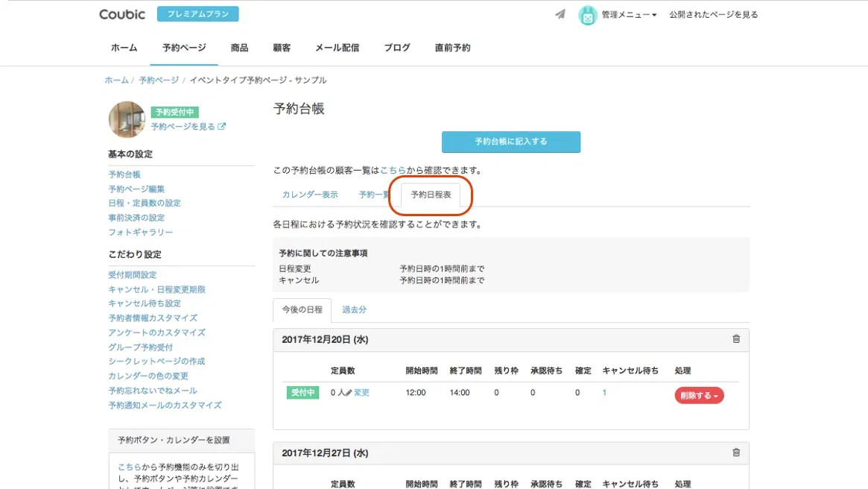Click the 予約受付中 status badge

click(174, 112)
